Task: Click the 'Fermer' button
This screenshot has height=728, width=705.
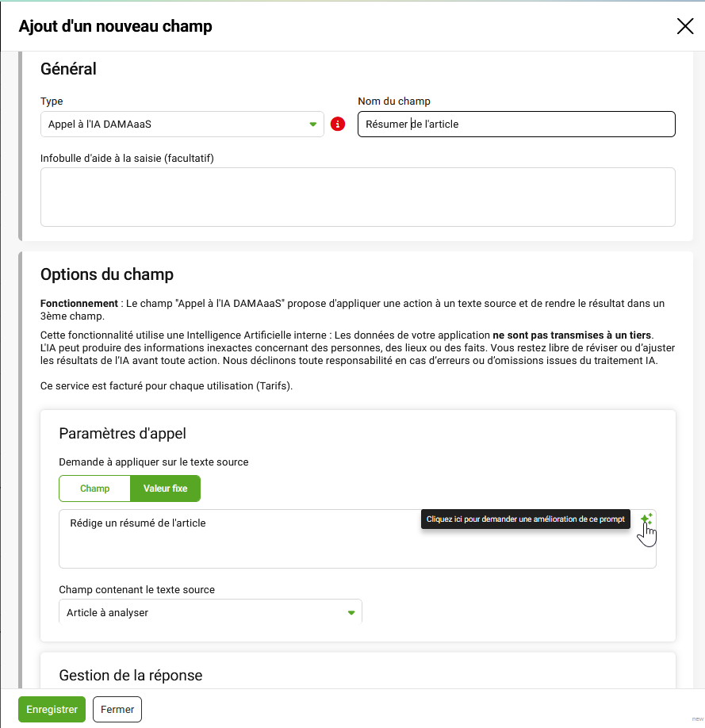Action: (x=117, y=710)
